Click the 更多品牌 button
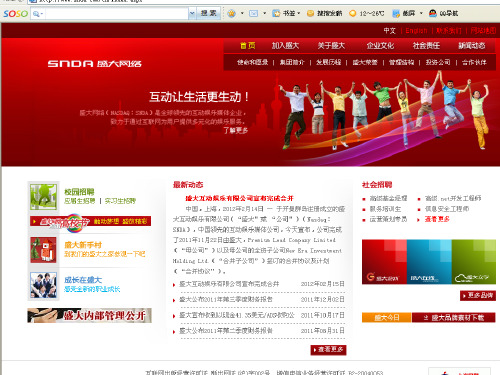This screenshot has width=500, height=375. (x=478, y=296)
